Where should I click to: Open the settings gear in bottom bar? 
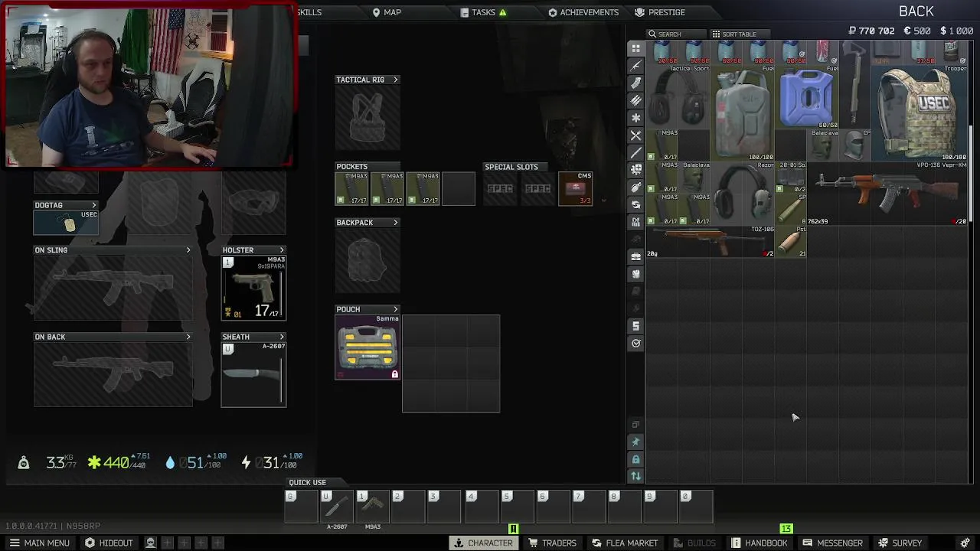tap(965, 543)
